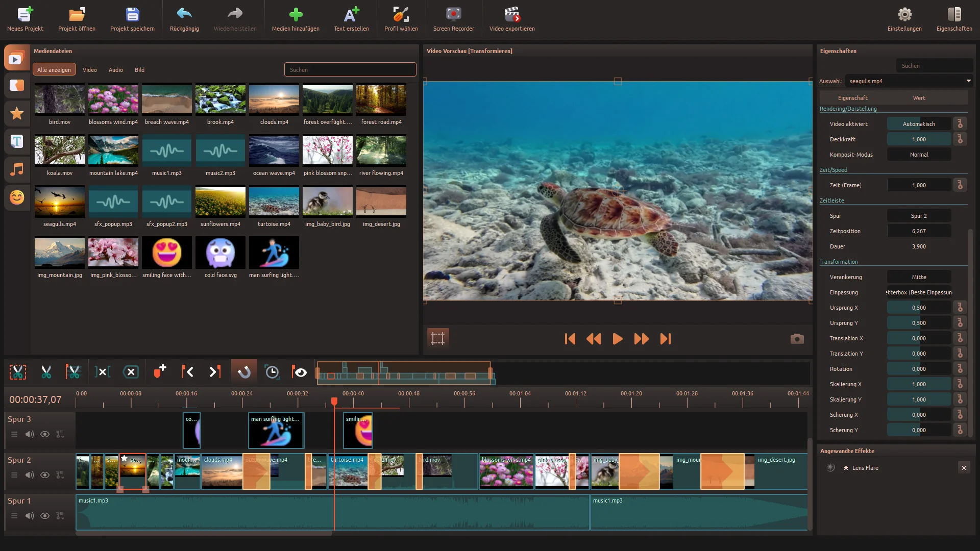Rewind the video preview
Screen dimensions: 980x551
(594, 339)
